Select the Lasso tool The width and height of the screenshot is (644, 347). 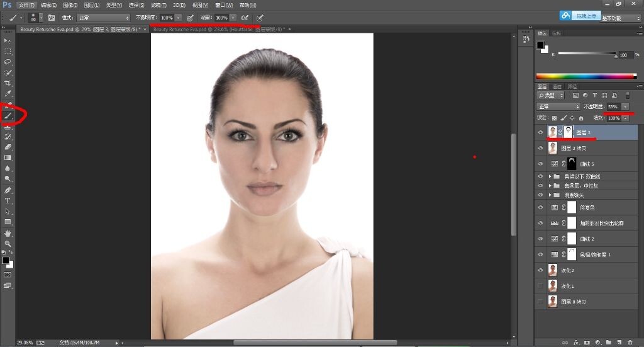point(8,62)
